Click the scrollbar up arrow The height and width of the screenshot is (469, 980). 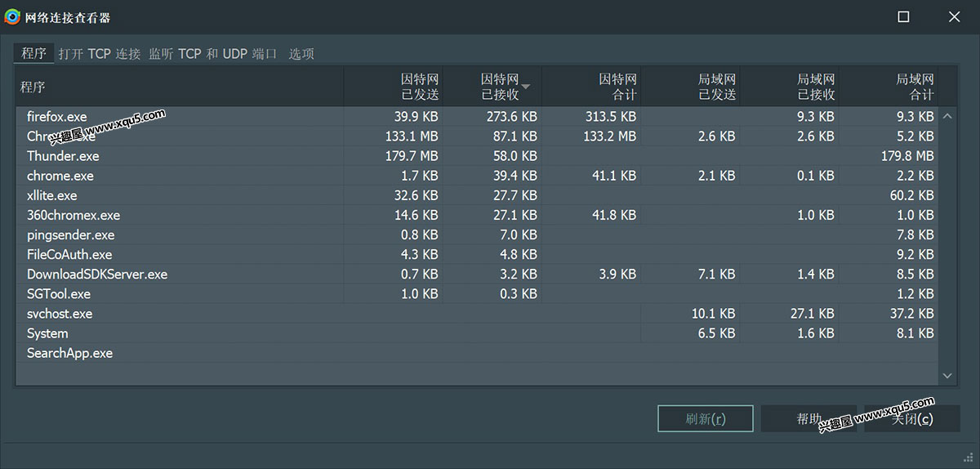[x=947, y=117]
